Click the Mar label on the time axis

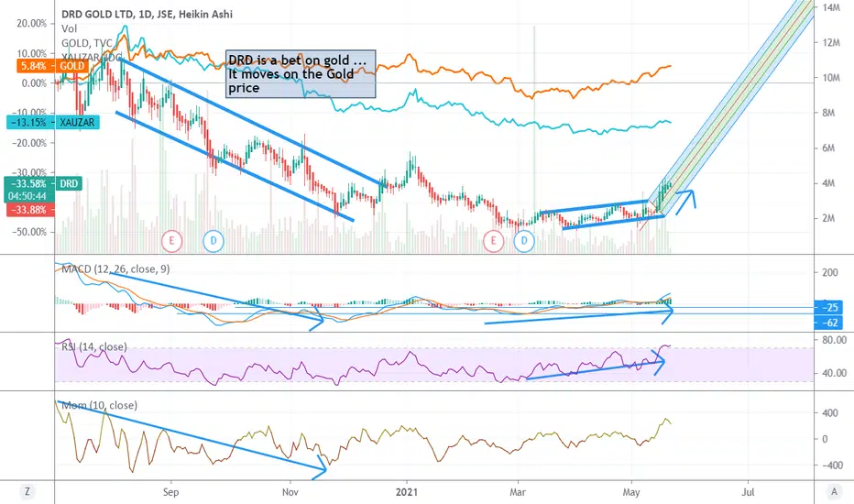[518, 492]
